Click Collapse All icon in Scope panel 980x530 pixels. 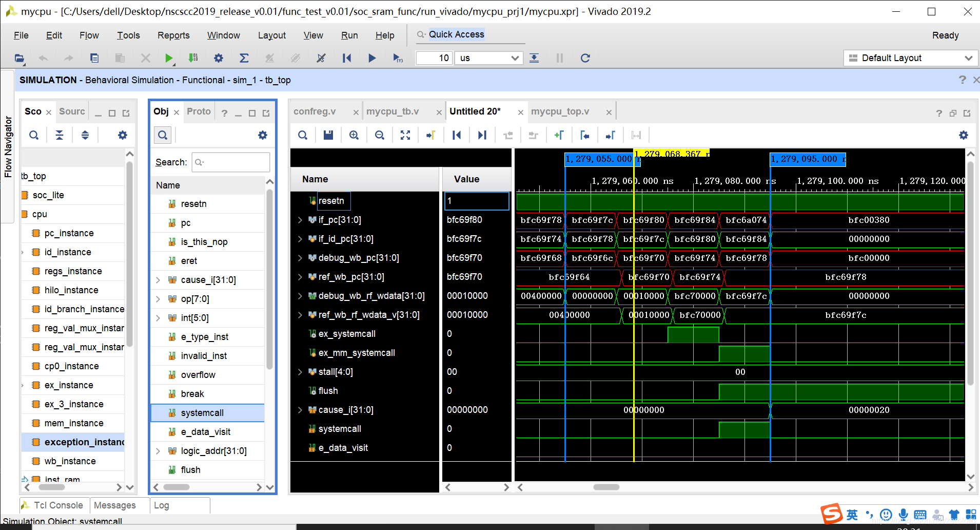coord(60,135)
